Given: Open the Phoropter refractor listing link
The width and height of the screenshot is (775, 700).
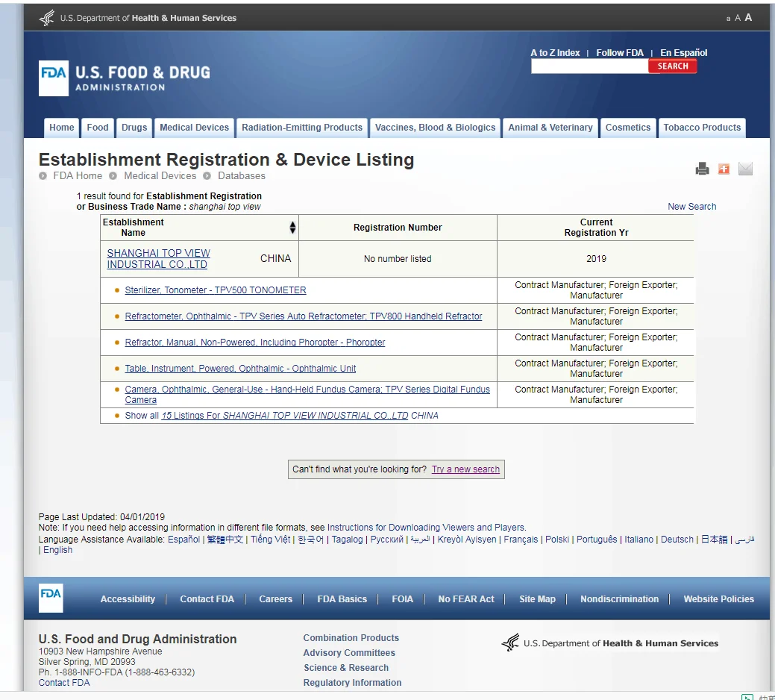Looking at the screenshot, I should tap(255, 343).
